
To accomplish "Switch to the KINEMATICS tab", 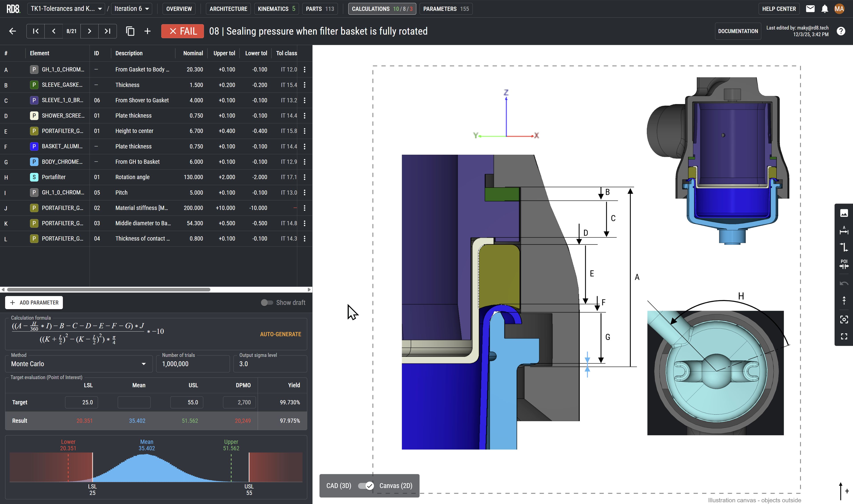I will (276, 9).
